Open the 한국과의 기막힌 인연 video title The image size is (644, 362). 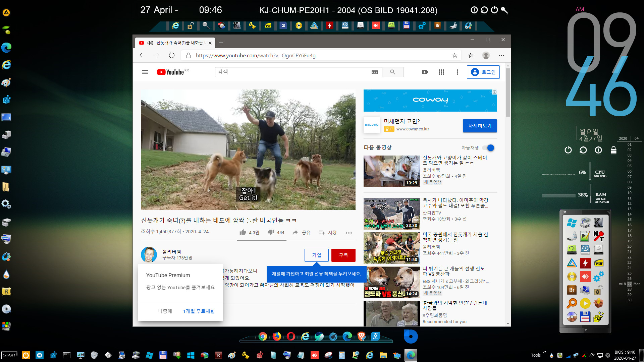454,305
